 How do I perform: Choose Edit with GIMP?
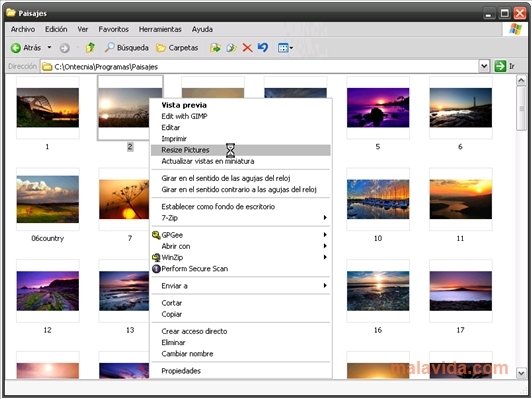(x=241, y=116)
